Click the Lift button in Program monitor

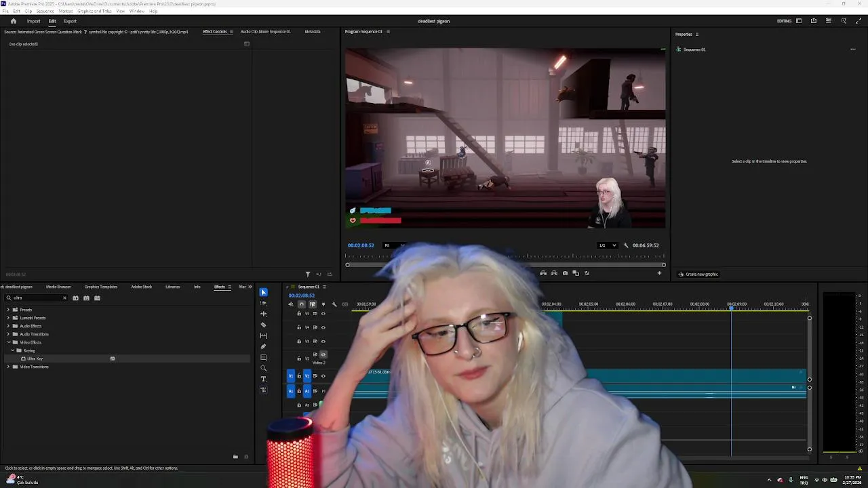click(x=543, y=273)
